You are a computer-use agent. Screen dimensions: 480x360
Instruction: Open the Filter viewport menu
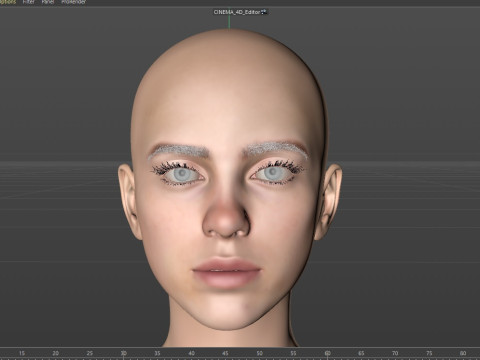[x=29, y=2]
